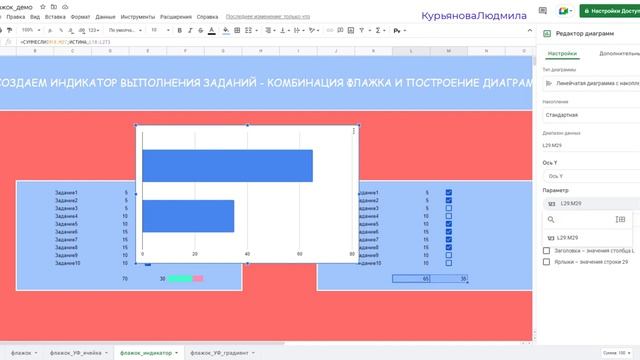The height and width of the screenshot is (360, 640).
Task: Click the insert chart toolbar icon
Action: pos(351,30)
